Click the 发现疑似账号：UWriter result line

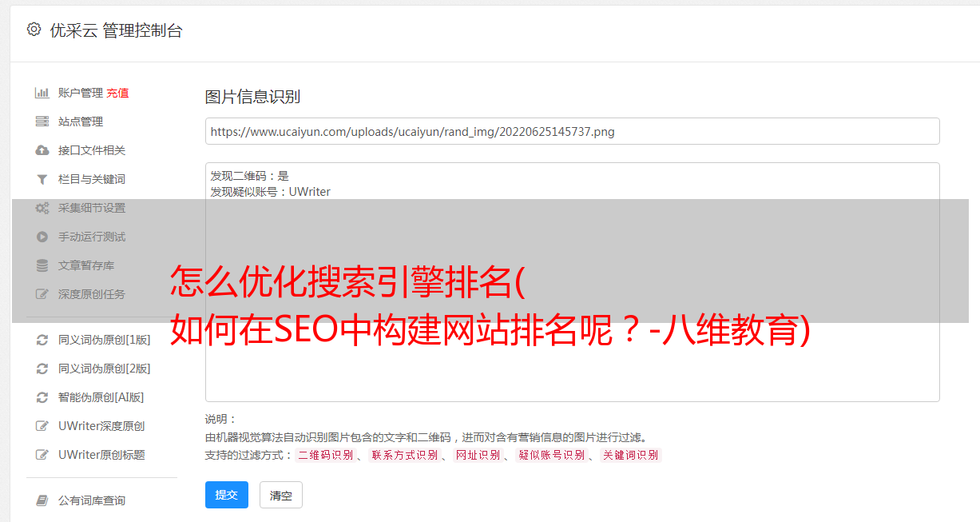[271, 192]
